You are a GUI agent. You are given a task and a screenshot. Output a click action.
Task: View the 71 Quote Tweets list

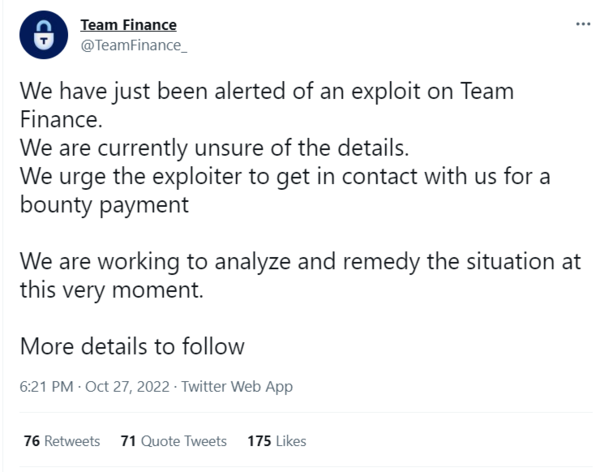(174, 441)
